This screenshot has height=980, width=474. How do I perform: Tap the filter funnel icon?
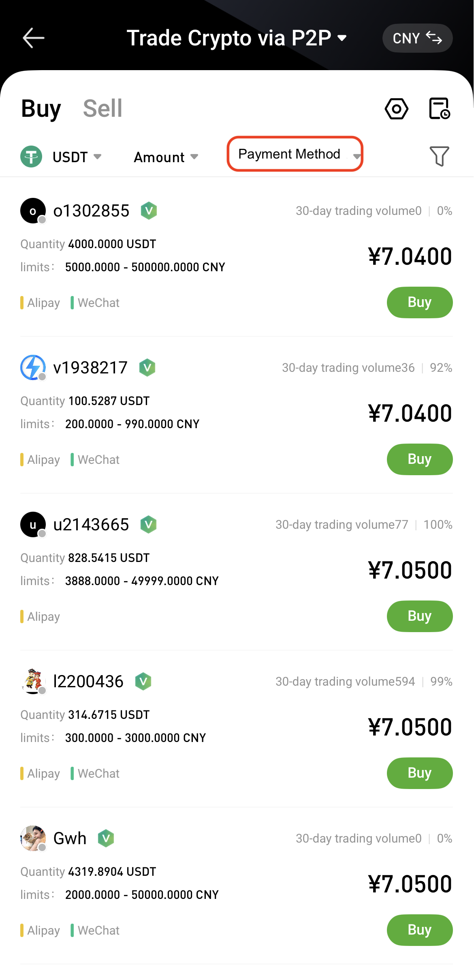point(439,156)
